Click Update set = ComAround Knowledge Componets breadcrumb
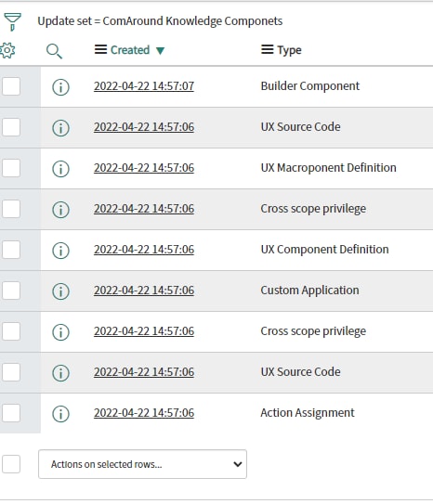The image size is (433, 504). (x=160, y=21)
